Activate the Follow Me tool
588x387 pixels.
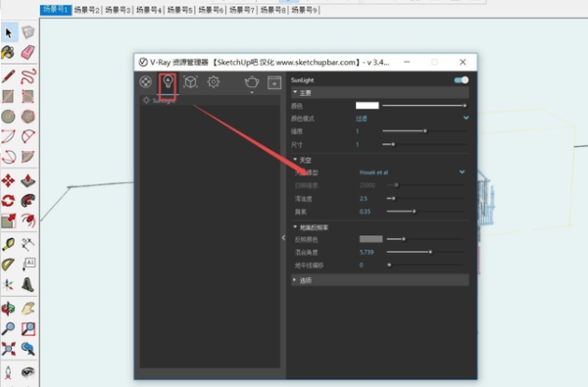point(28,201)
